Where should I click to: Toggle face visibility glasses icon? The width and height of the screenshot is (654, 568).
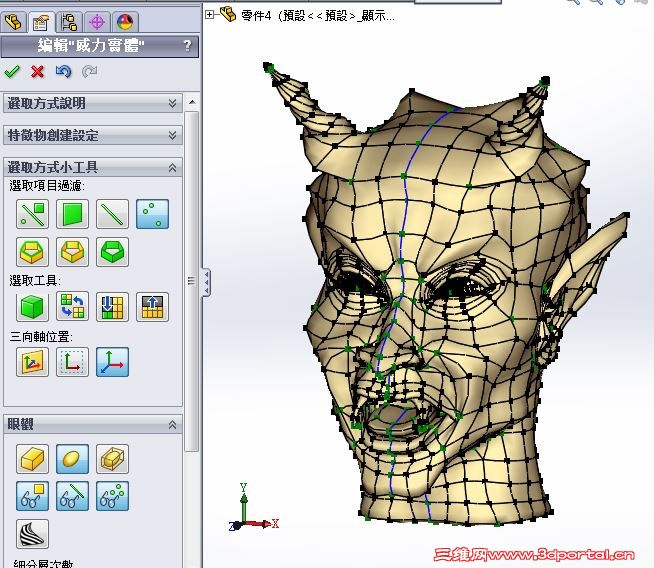33,496
